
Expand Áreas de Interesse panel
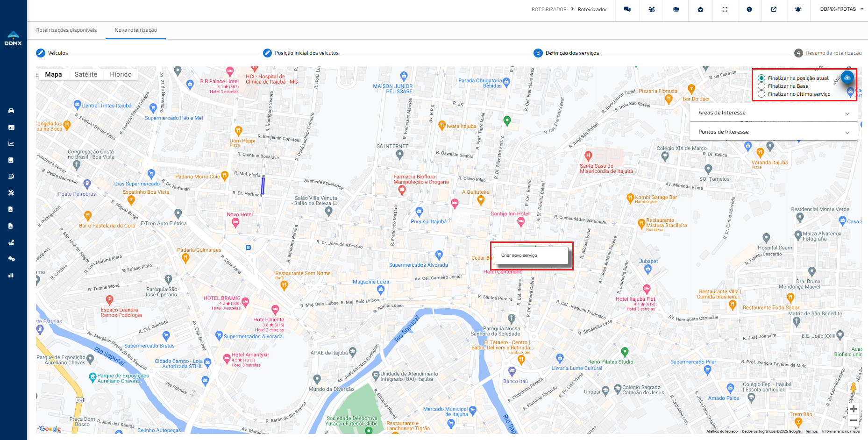pyautogui.click(x=774, y=113)
